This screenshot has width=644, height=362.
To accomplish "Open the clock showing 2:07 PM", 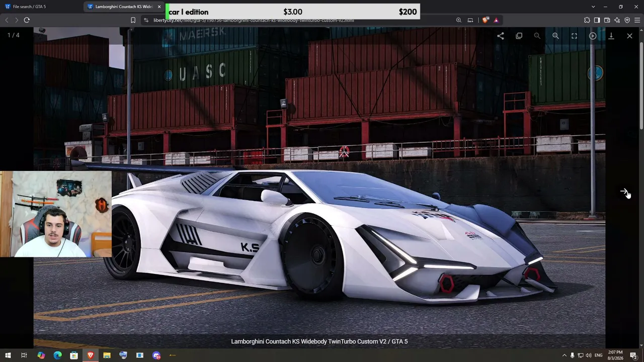I will [x=615, y=355].
